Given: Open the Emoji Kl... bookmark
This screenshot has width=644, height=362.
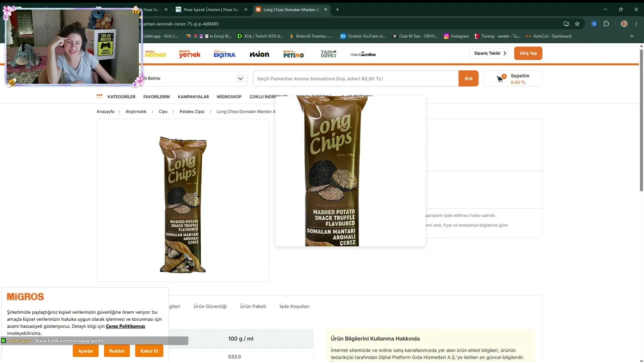Looking at the screenshot, I should [x=208, y=36].
